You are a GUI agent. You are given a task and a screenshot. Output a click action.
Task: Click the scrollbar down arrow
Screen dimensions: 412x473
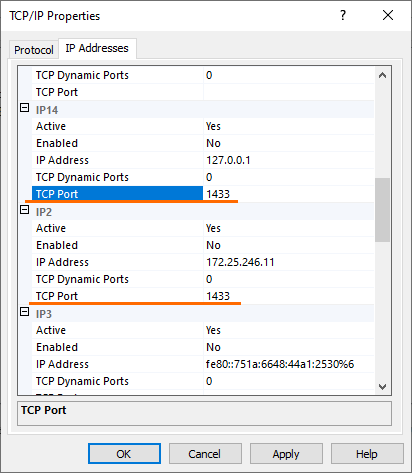click(382, 387)
